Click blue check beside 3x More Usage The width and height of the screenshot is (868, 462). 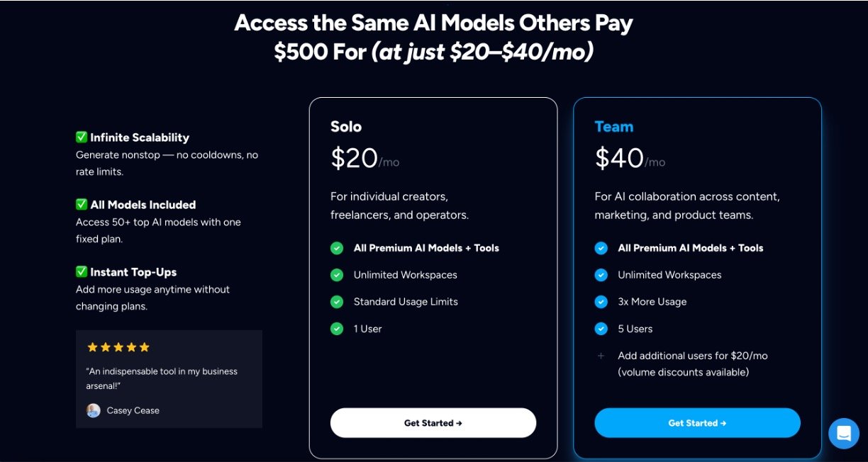(x=601, y=302)
